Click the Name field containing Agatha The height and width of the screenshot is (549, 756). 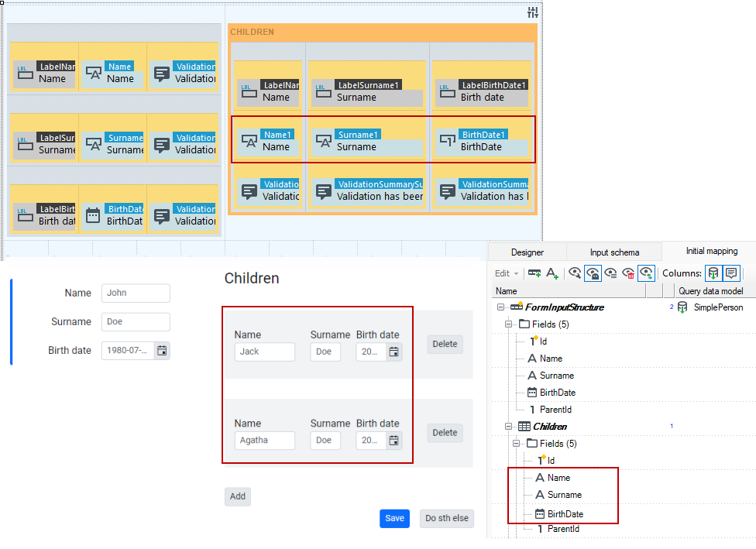[265, 440]
